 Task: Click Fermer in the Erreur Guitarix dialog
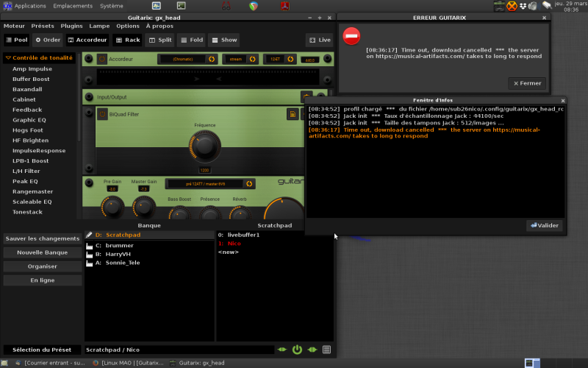(x=527, y=83)
